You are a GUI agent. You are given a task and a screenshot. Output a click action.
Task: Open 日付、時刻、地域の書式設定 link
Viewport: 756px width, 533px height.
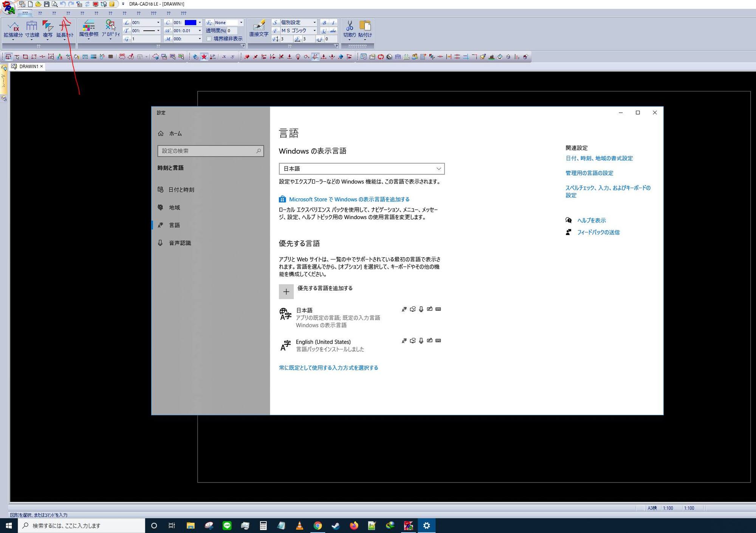tap(599, 158)
